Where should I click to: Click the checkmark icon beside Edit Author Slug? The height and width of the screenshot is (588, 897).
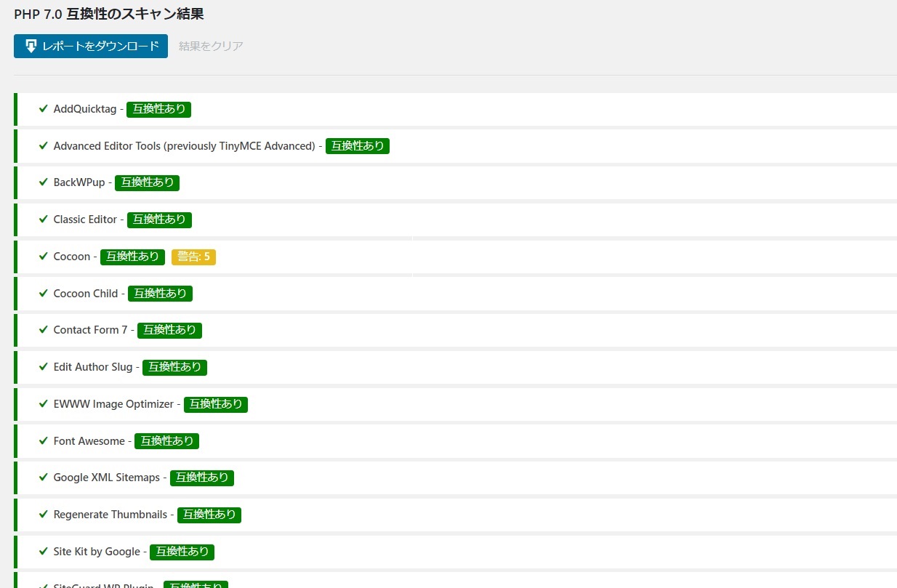44,367
